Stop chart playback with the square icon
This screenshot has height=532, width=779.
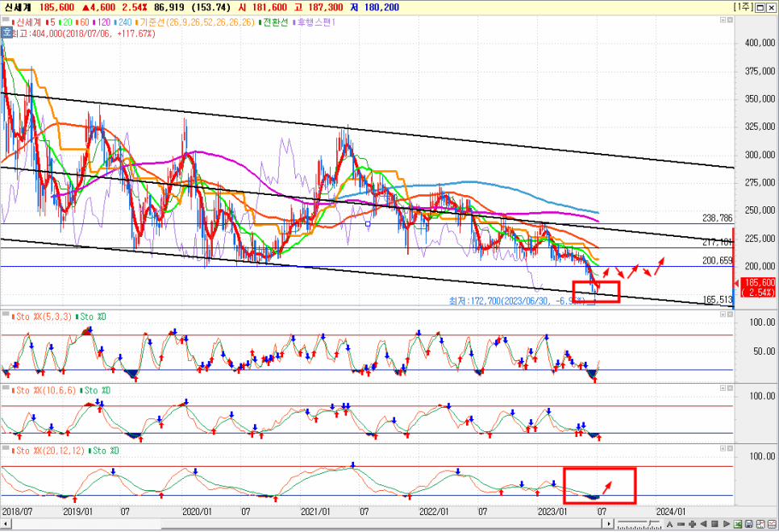(715, 524)
